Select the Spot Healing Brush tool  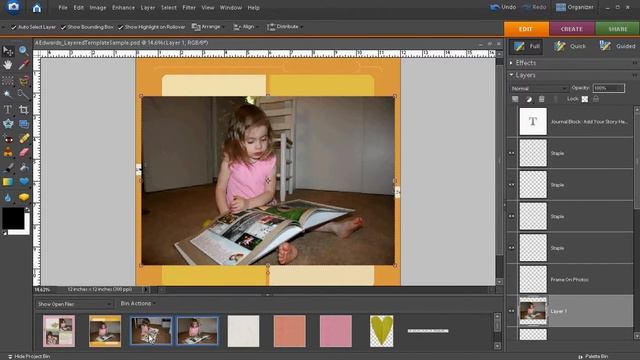(24, 139)
